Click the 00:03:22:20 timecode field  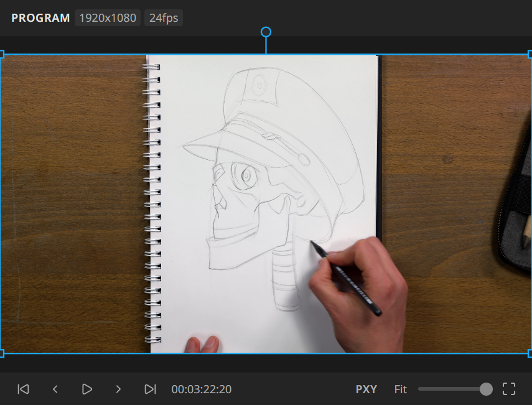click(201, 389)
